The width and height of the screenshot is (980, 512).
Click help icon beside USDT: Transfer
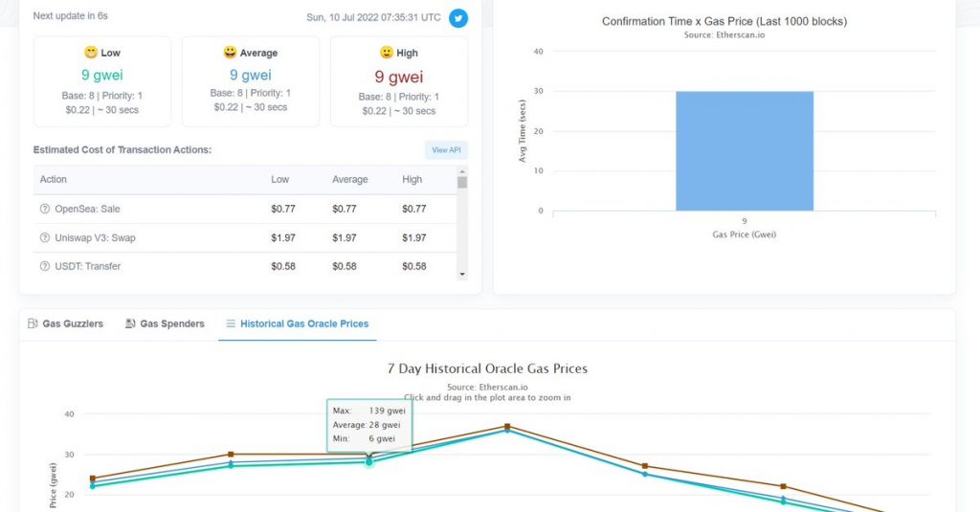(45, 266)
